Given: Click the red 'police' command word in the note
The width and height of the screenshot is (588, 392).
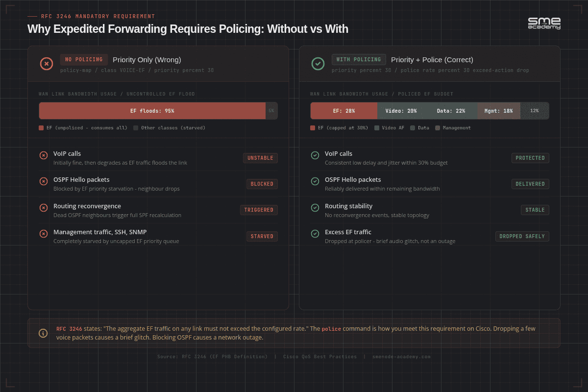Looking at the screenshot, I should (x=331, y=329).
